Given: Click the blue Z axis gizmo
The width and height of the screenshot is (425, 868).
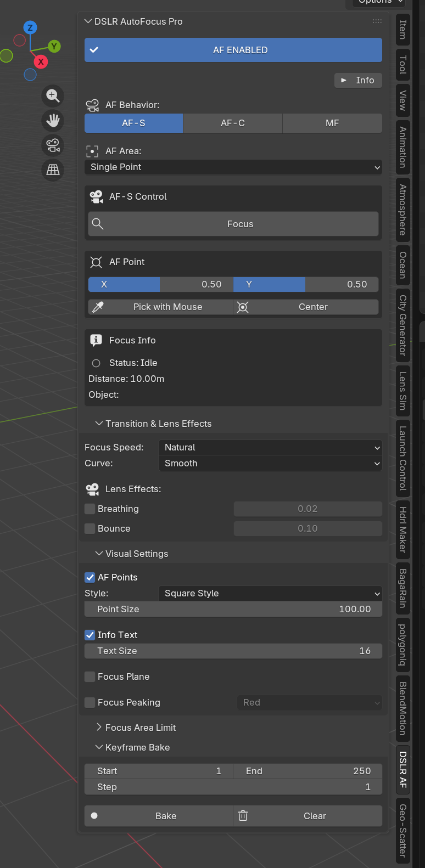Looking at the screenshot, I should click(x=30, y=27).
